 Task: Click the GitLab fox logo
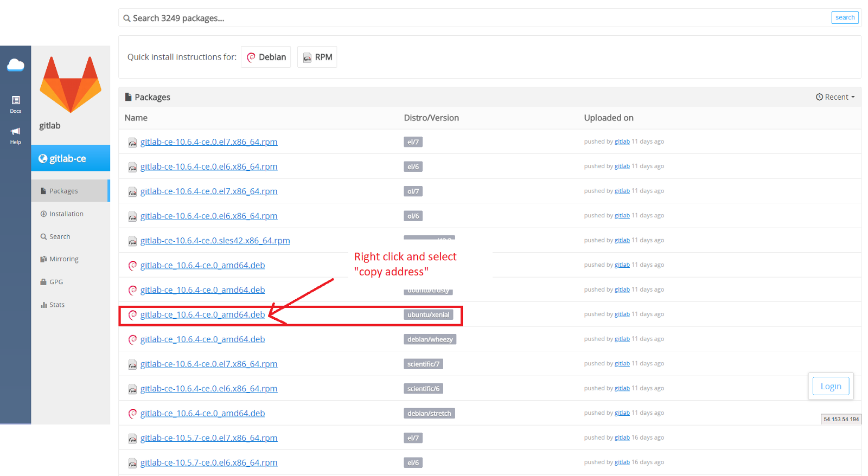pos(71,85)
